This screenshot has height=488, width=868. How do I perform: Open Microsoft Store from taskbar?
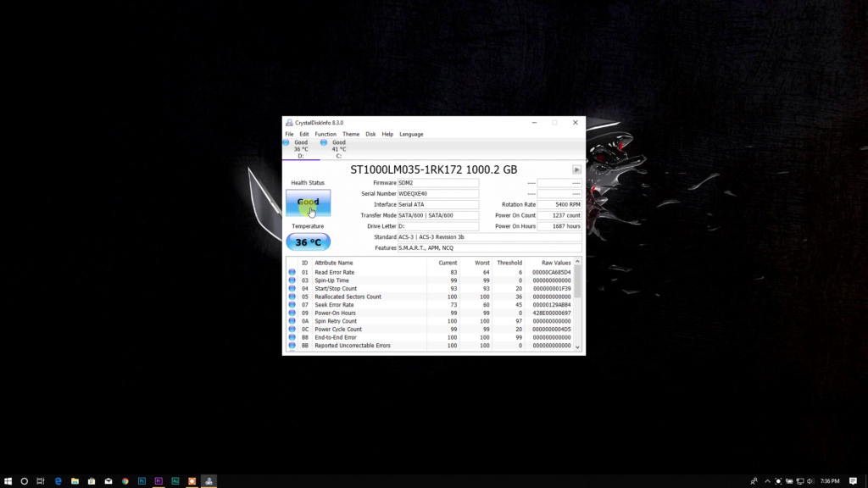coord(92,481)
